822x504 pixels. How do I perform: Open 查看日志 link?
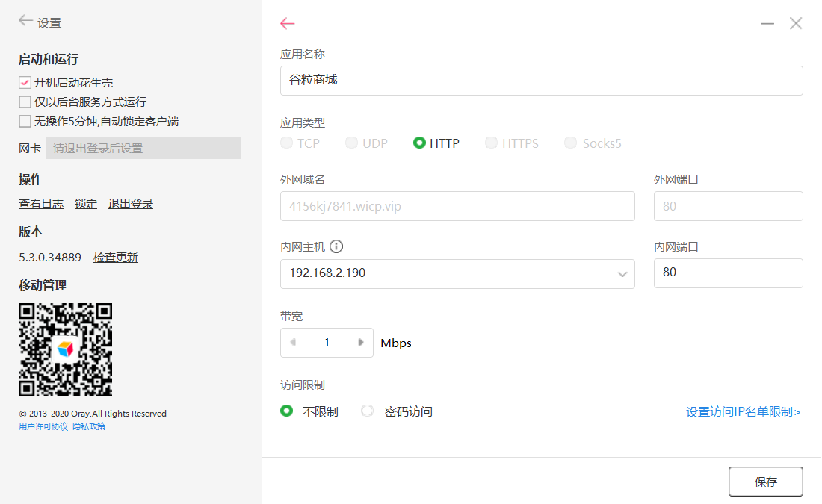[41, 204]
